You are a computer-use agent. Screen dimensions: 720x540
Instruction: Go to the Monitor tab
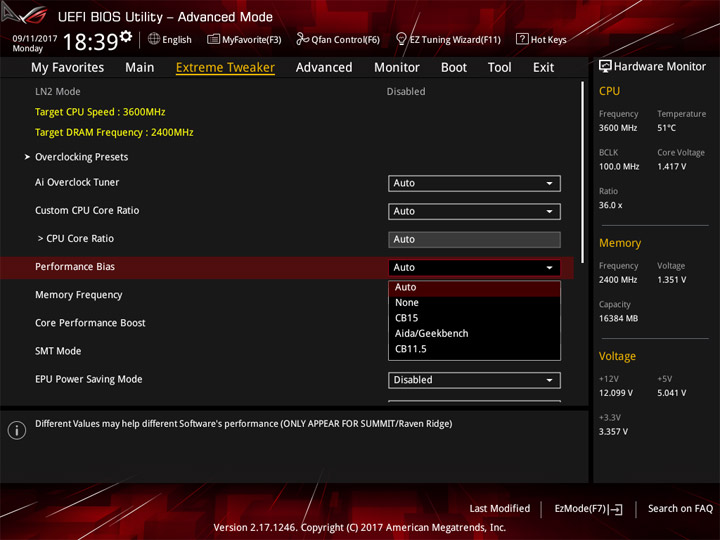(x=397, y=68)
